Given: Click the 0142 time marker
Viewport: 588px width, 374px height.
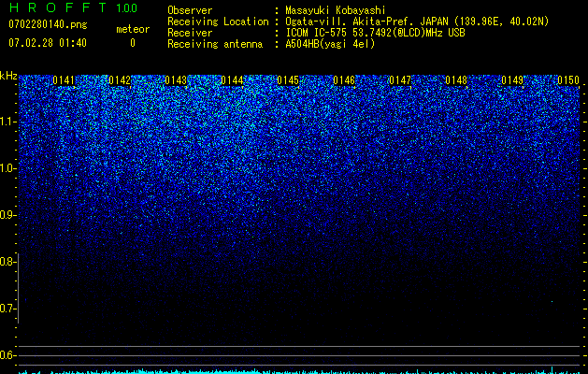Looking at the screenshot, I should pos(120,80).
